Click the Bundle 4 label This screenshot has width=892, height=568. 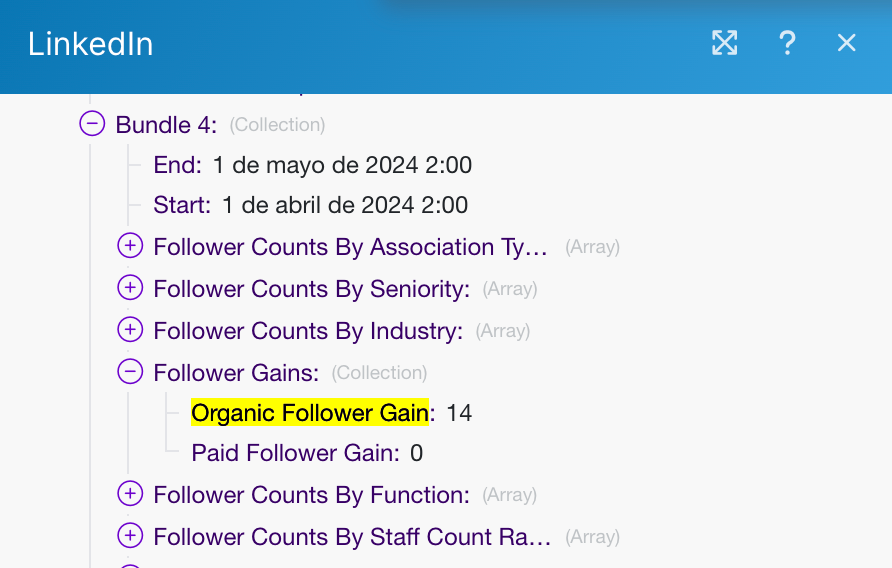(x=166, y=125)
